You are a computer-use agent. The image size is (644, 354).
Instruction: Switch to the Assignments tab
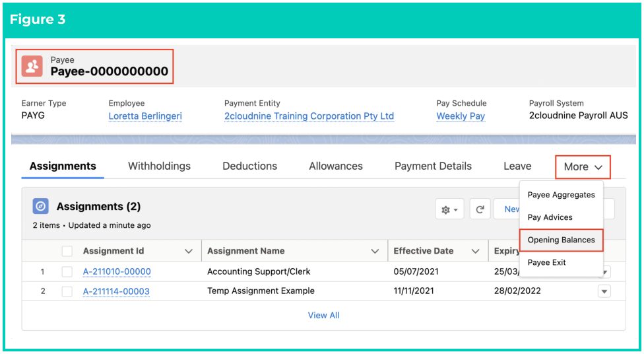[63, 166]
